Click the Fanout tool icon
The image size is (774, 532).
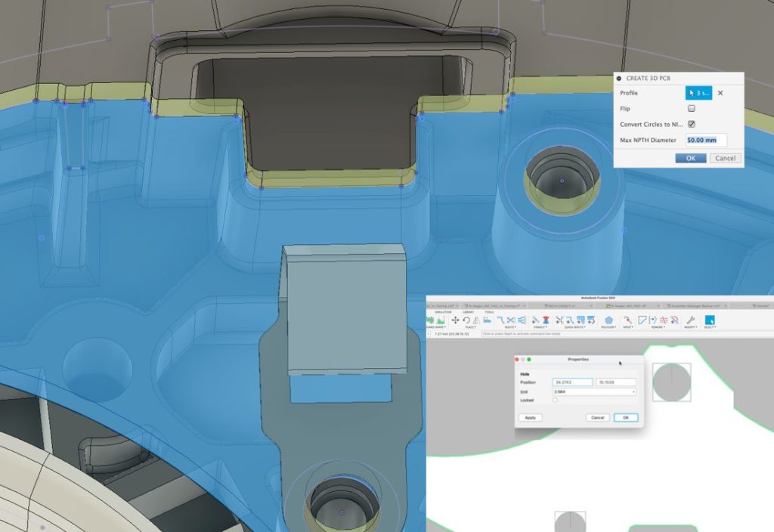click(x=537, y=319)
